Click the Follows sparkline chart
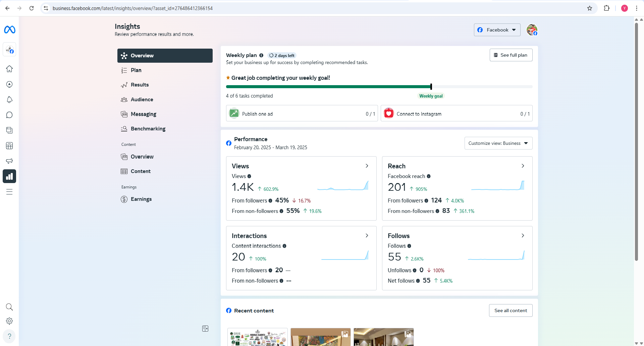 coord(496,255)
